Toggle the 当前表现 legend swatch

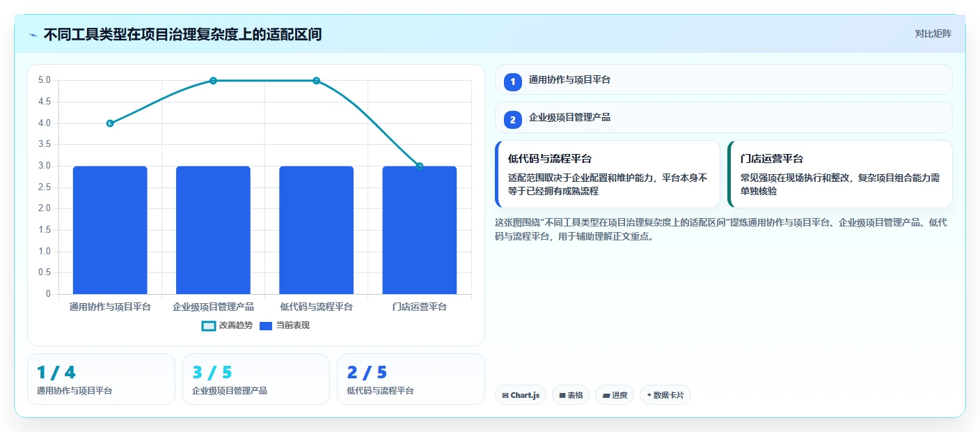tap(266, 325)
